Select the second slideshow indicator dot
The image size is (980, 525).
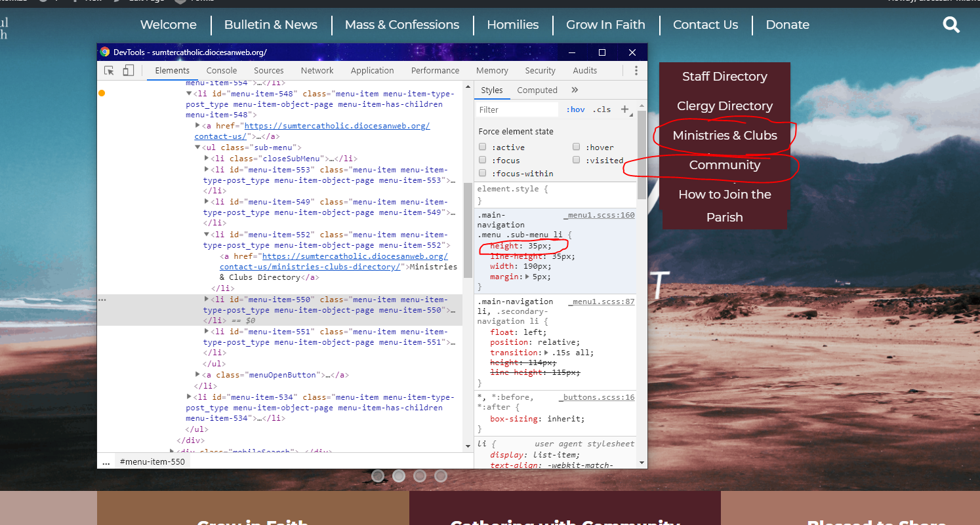(x=399, y=476)
